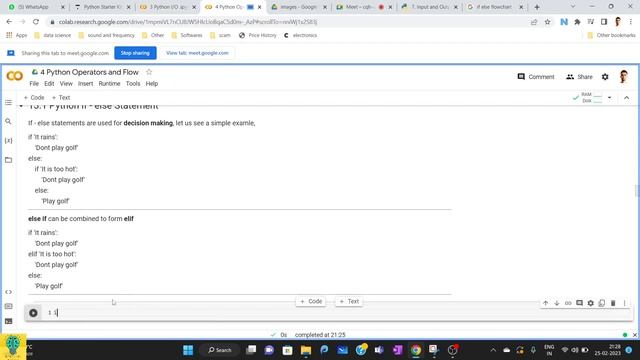Image resolution: width=640 pixels, height=360 pixels.
Task: Open the variables {x} sidebar panel
Action: 9,141
